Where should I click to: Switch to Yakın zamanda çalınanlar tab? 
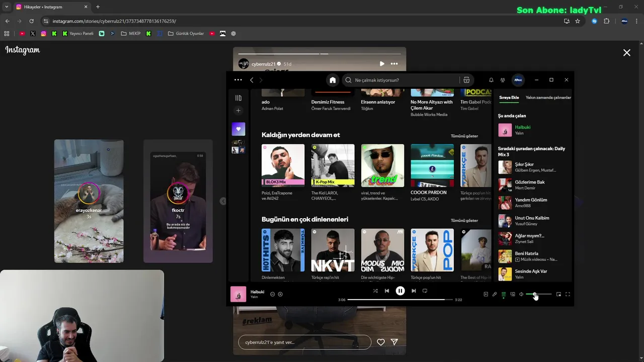point(548,98)
